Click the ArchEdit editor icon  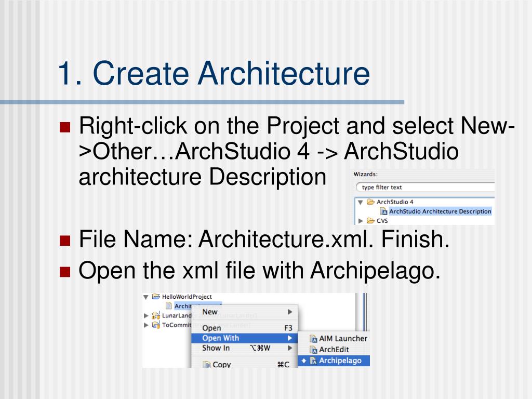tap(313, 350)
